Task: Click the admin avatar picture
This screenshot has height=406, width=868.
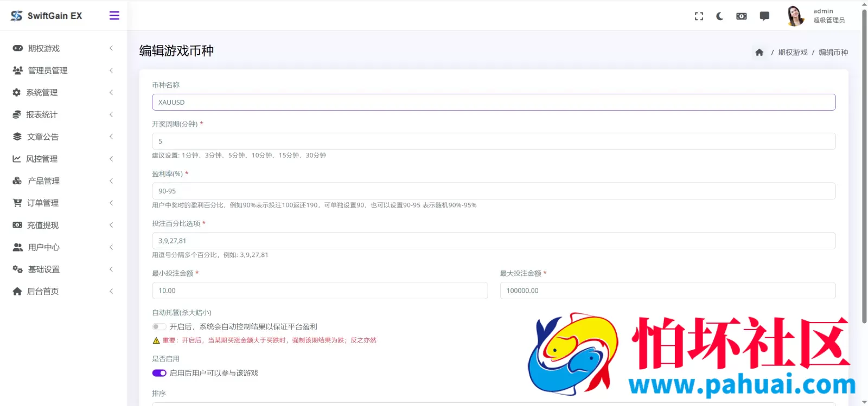Action: [795, 16]
